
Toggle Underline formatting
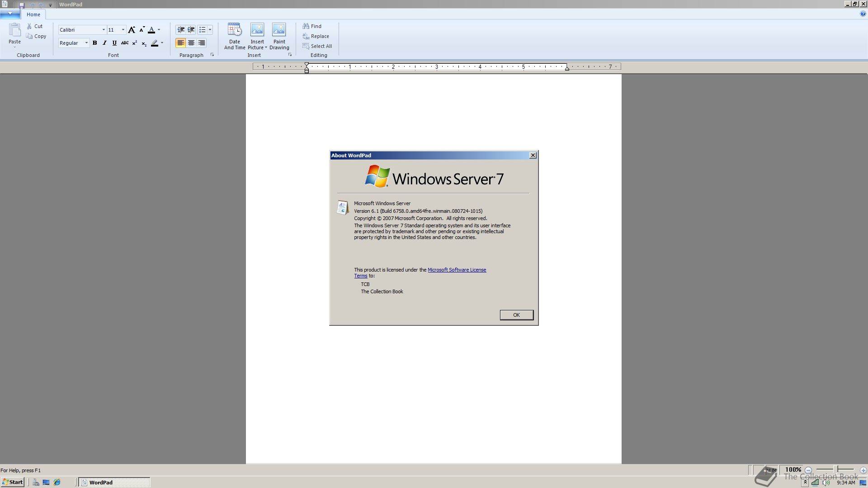[114, 43]
